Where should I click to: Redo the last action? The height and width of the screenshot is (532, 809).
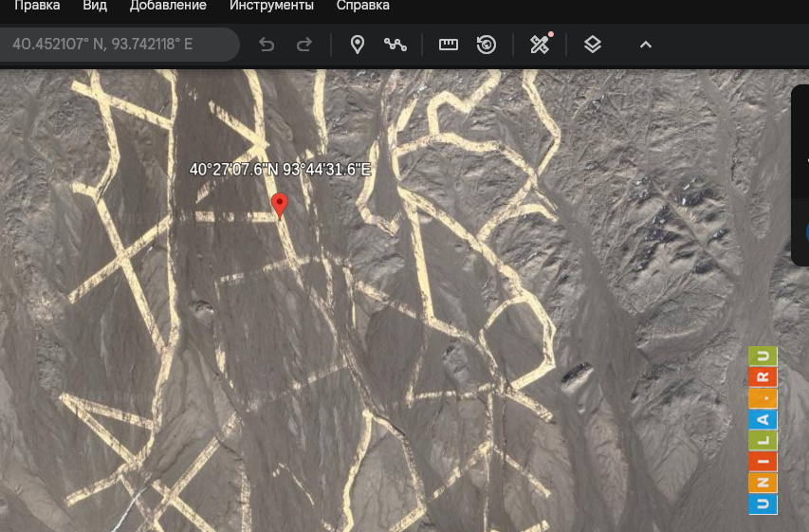point(304,45)
